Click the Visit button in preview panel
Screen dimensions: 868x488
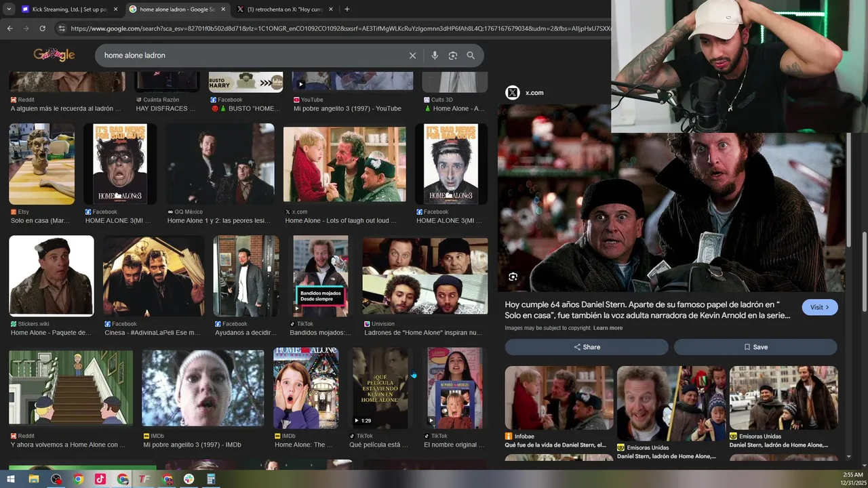(820, 307)
